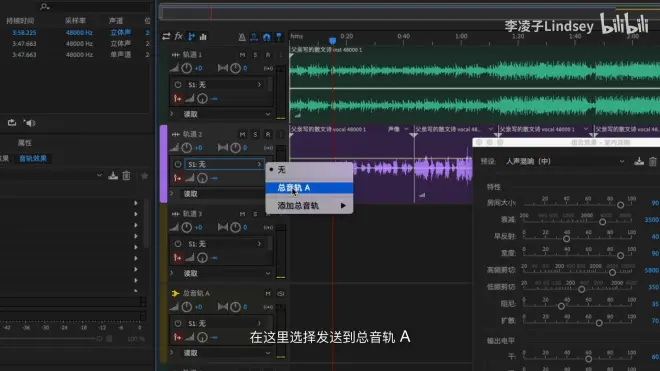The image size is (660, 371).
Task: Solo 轨道 1 with its S button
Action: [x=255, y=55]
